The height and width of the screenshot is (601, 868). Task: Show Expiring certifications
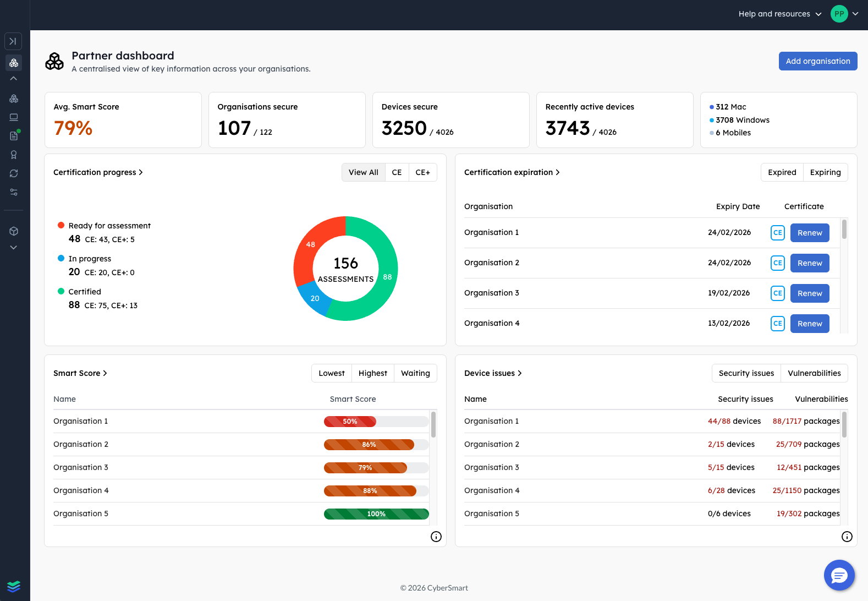tap(825, 172)
